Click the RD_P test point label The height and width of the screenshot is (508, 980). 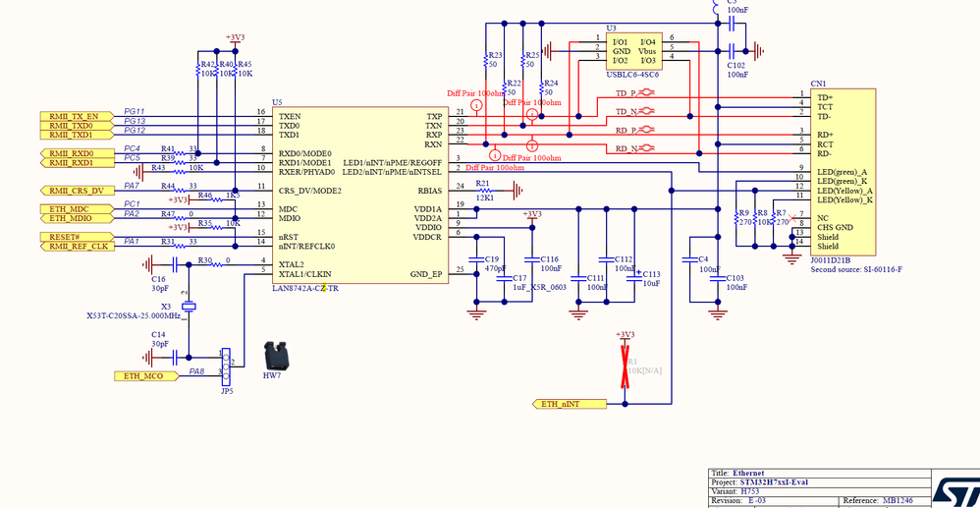pyautogui.click(x=626, y=130)
